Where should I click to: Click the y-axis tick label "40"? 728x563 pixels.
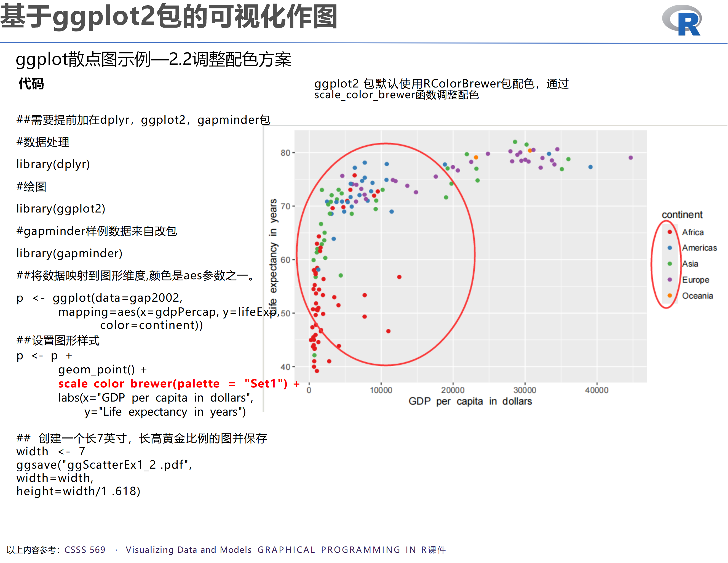[285, 367]
